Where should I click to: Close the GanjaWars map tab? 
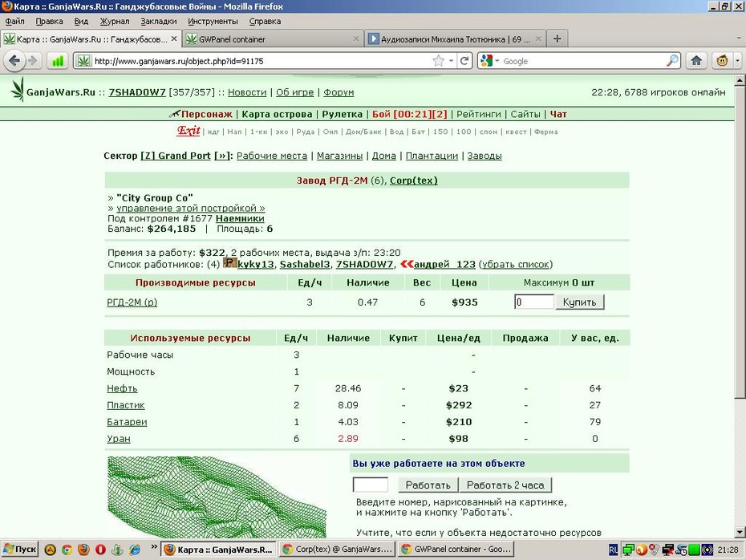pyautogui.click(x=174, y=39)
